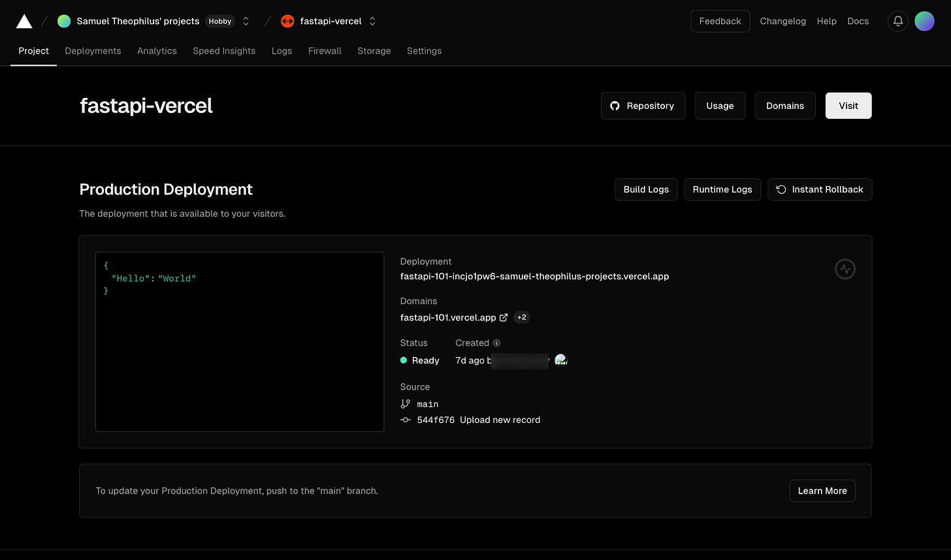Screen dimensions: 951x560
Task: Open the Speed Insights tab
Action: (224, 51)
